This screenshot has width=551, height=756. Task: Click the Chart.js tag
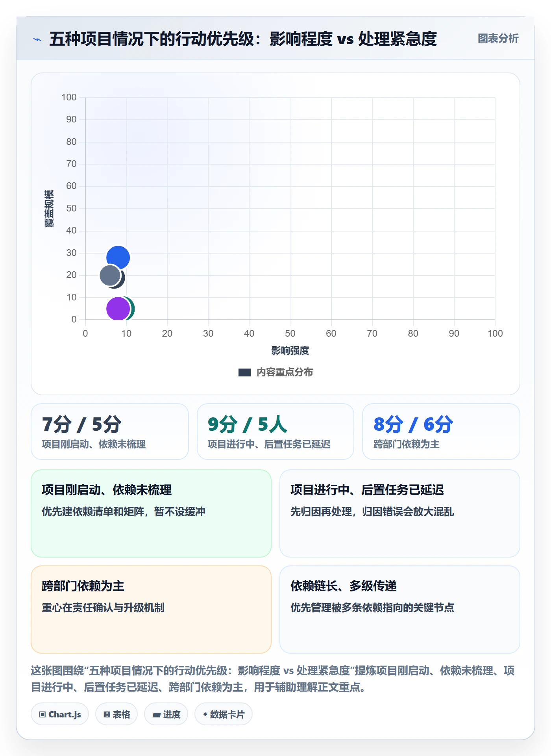(60, 714)
